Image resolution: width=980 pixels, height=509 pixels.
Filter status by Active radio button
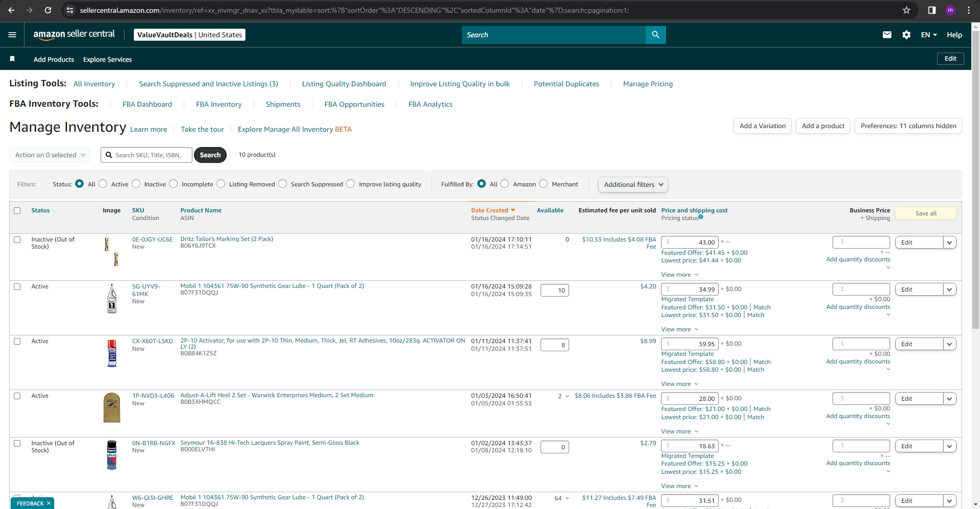pos(103,184)
